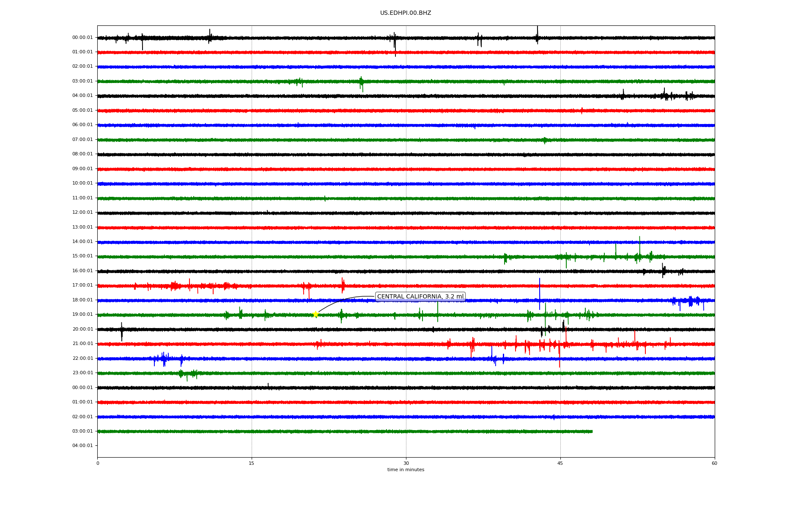This screenshot has width=812, height=508.
Task: Click the 16:00:01 row time label
Action: tap(82, 271)
